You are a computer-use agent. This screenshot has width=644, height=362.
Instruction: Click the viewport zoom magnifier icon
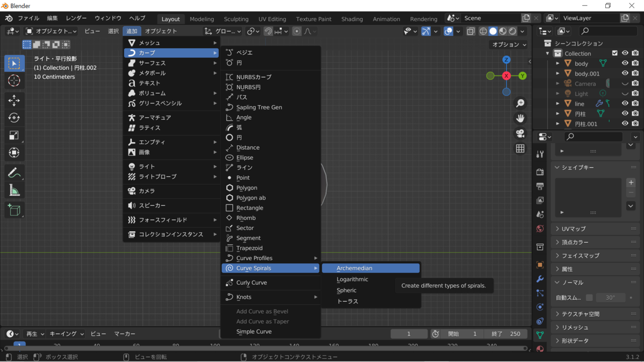[x=520, y=103]
